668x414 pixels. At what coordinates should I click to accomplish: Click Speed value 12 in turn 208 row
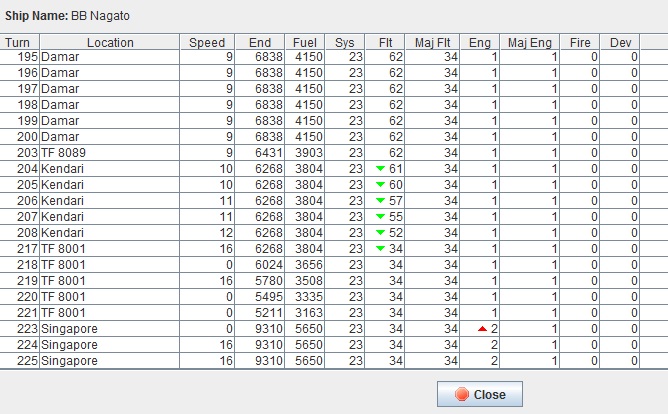207,233
